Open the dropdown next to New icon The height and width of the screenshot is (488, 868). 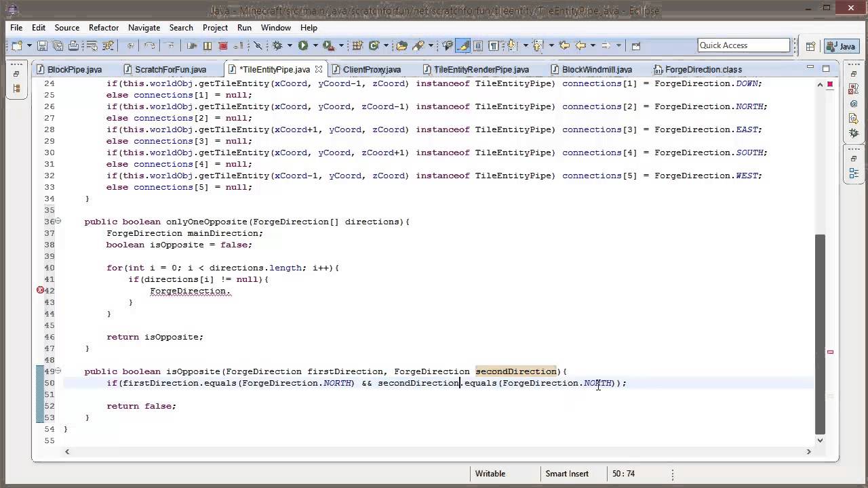29,45
